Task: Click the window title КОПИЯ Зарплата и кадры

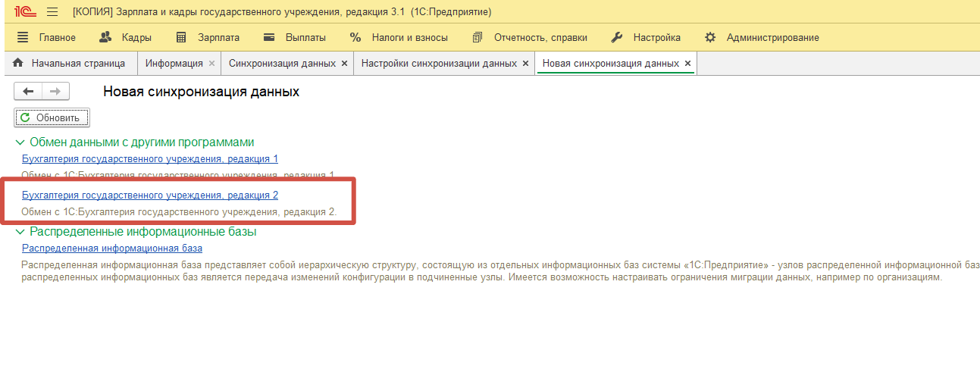Action: (282, 12)
